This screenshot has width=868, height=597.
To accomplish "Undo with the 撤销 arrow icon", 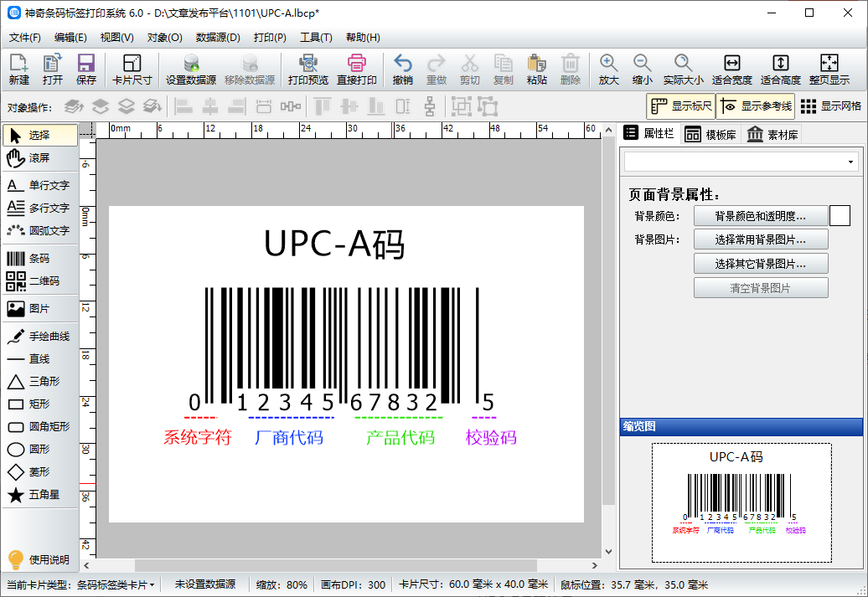I will pos(402,69).
